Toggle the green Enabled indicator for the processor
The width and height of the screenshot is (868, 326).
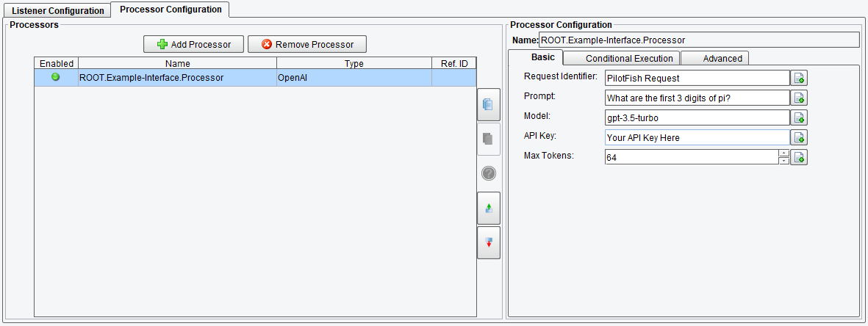click(x=56, y=77)
